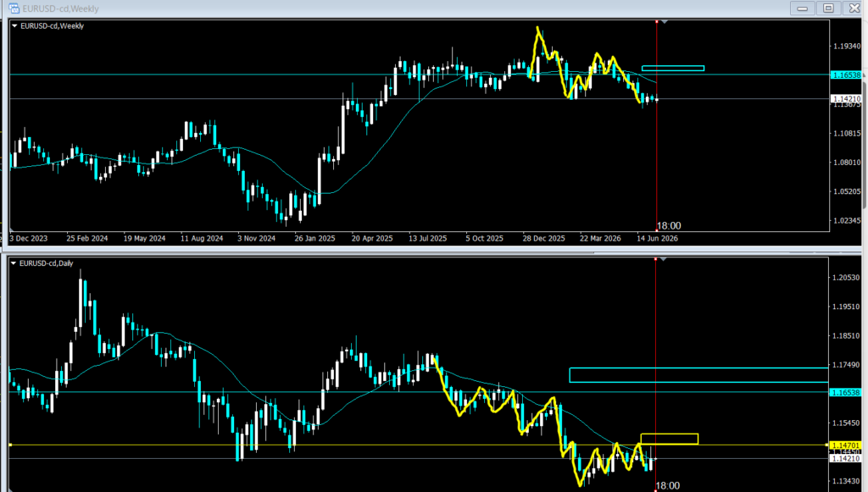Click the 3 Dec 2023 date label

click(x=29, y=238)
